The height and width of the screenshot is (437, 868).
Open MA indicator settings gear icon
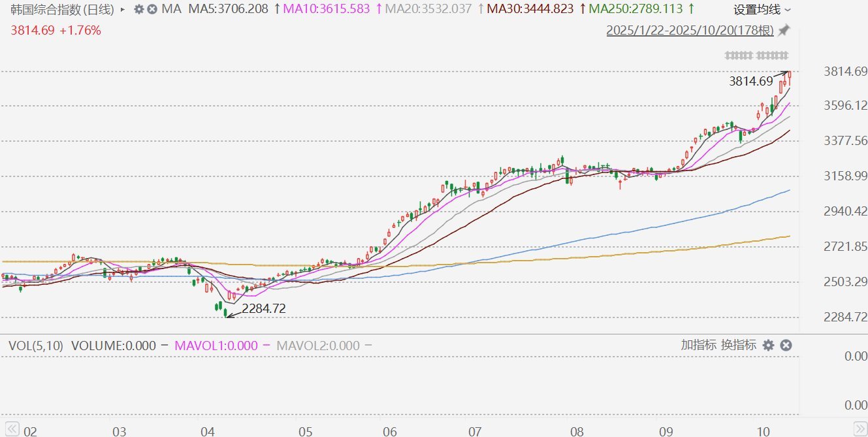pos(138,9)
